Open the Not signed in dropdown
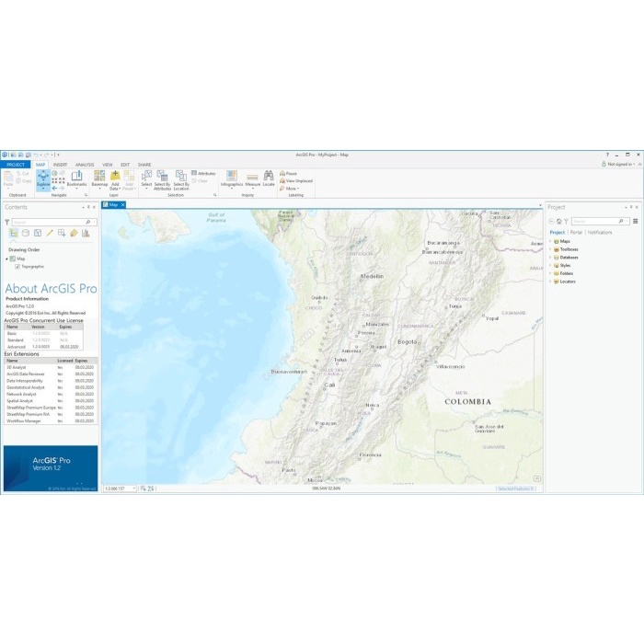This screenshot has height=644, width=644. pyautogui.click(x=618, y=164)
